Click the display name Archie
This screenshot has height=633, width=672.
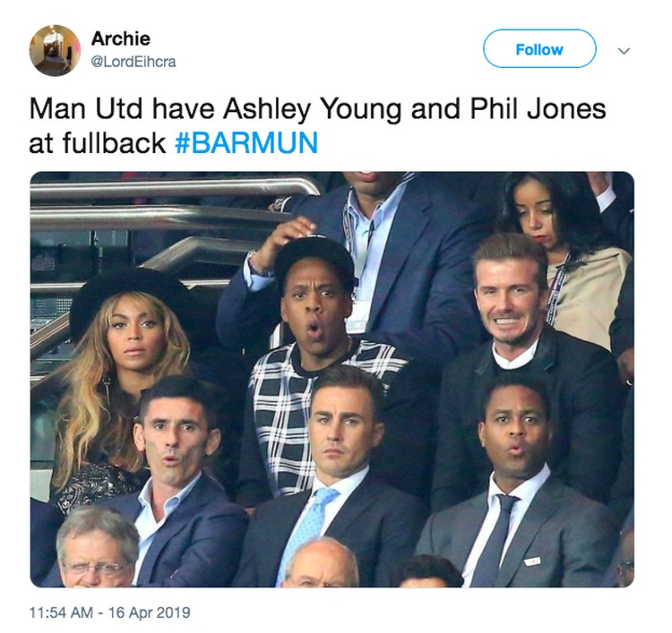tap(120, 38)
